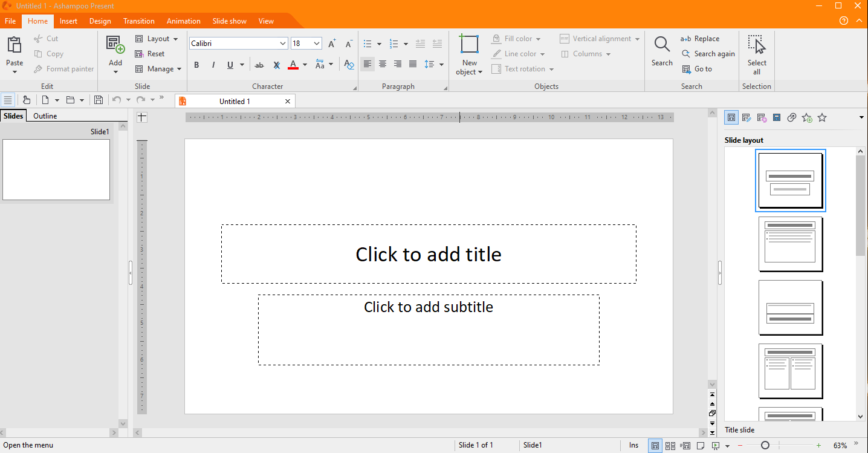Click the save floppy disk icon

point(99,100)
